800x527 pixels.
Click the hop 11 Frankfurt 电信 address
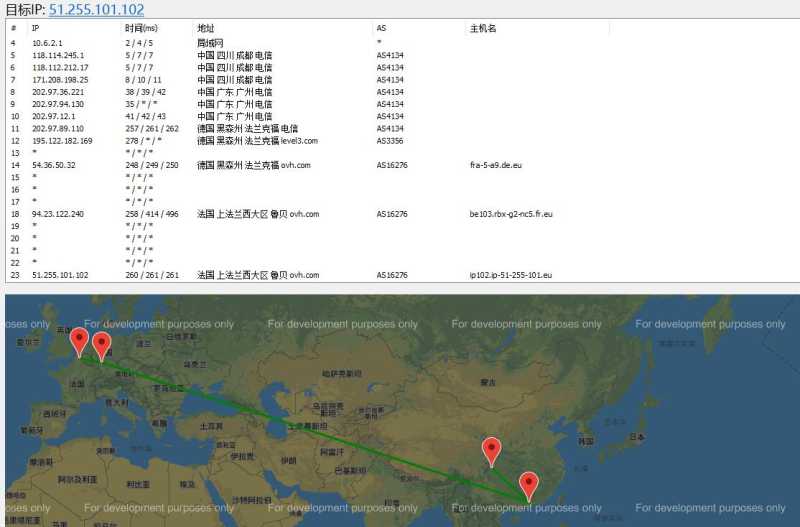(247, 129)
